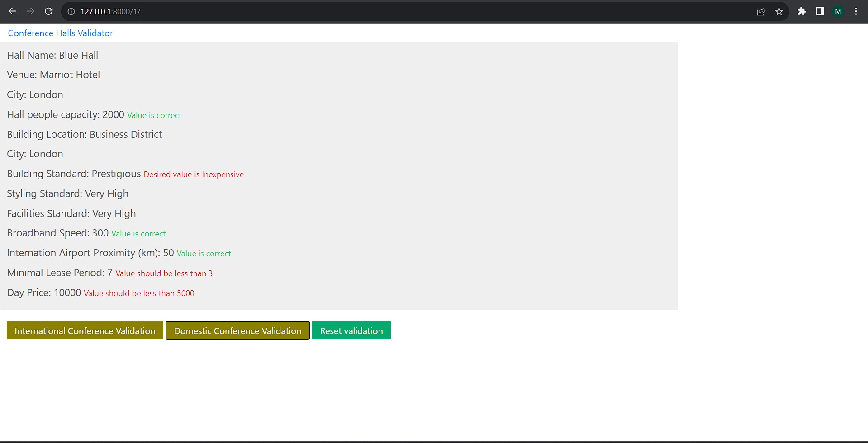Open the Conference Halls Validator link

tap(60, 33)
